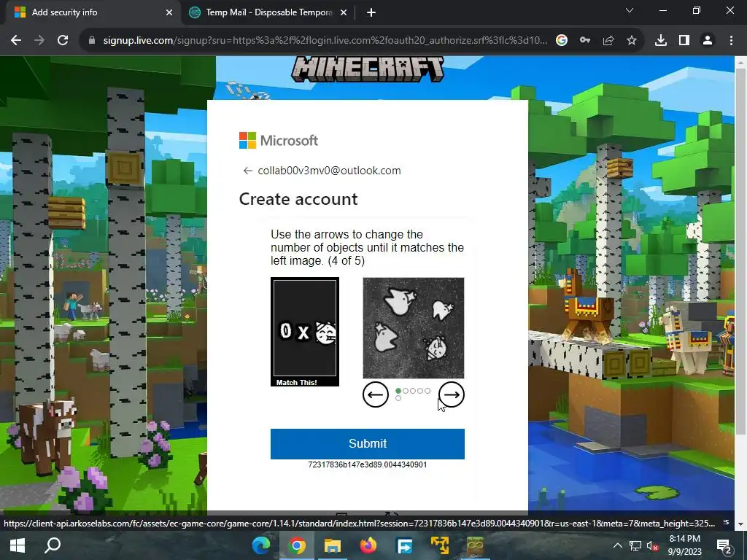Screen dimensions: 747x560
Task: Click the collab00v3mv0@outlook.com email text
Action: coord(329,171)
